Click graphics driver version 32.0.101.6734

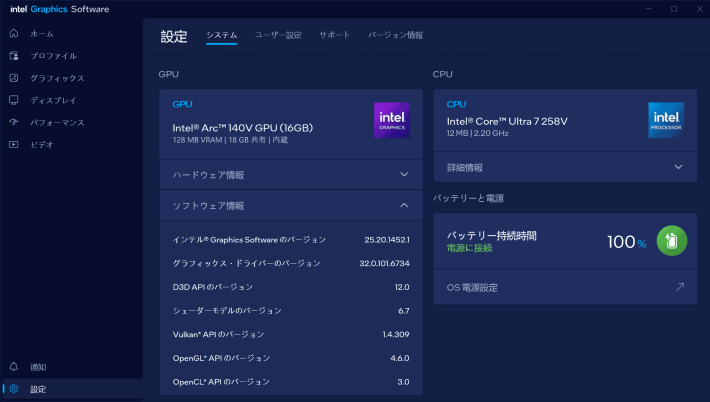tap(384, 263)
